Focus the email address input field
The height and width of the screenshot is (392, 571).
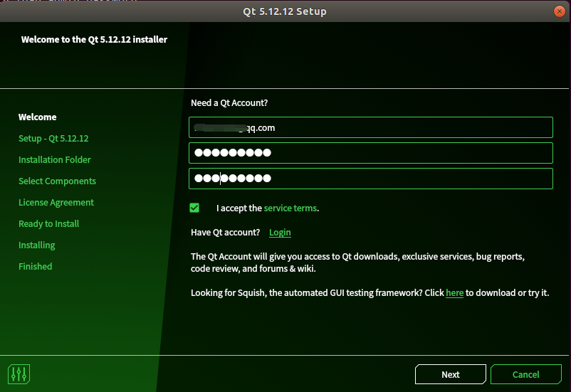pyautogui.click(x=371, y=127)
